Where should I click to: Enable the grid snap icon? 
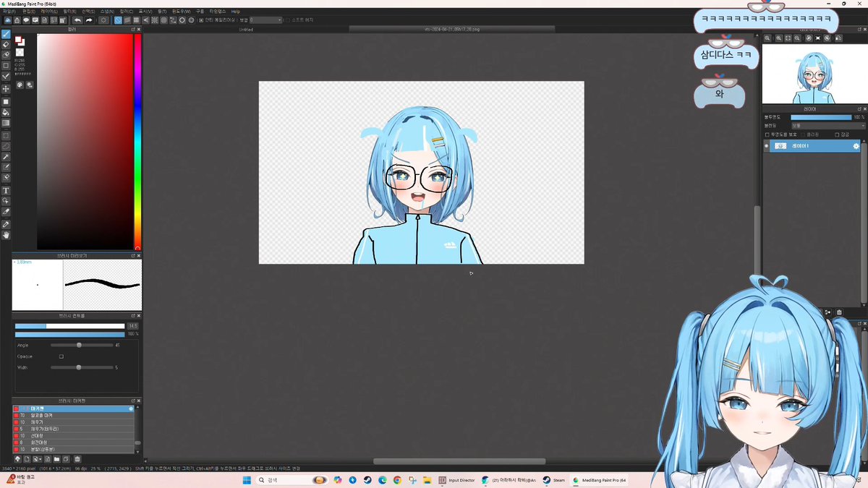(136, 20)
